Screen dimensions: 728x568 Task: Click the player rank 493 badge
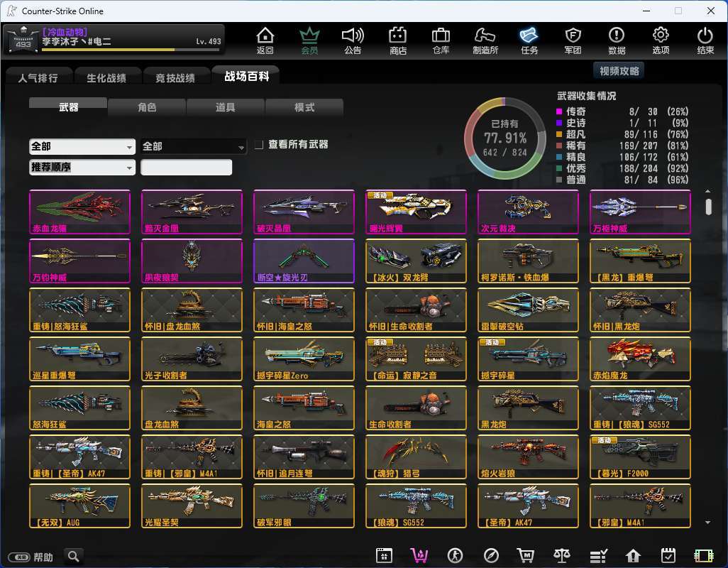(x=23, y=40)
